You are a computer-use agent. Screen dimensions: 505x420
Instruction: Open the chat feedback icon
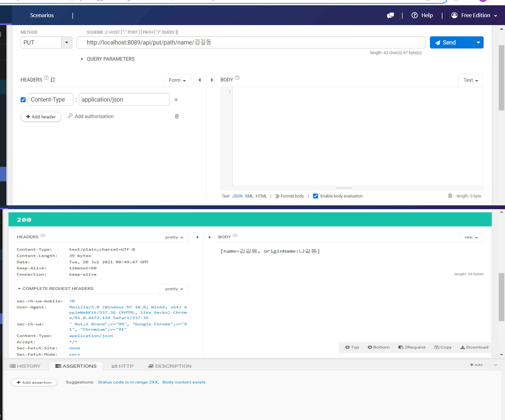pyautogui.click(x=390, y=15)
